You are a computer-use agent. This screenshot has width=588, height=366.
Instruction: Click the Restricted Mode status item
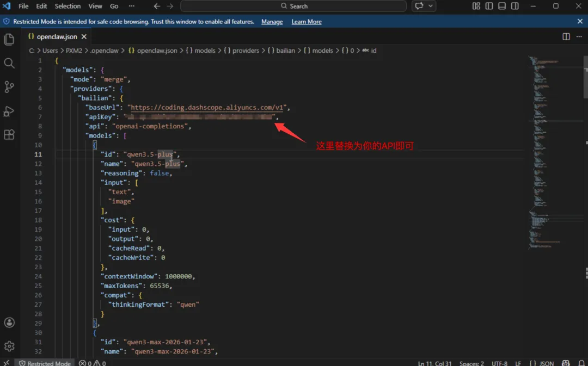45,363
